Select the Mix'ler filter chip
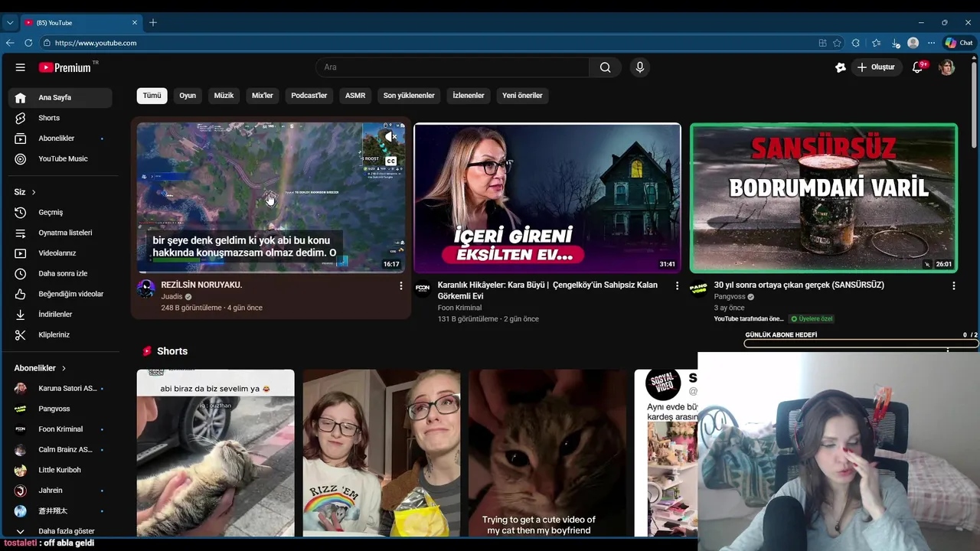The image size is (980, 551). 263,96
